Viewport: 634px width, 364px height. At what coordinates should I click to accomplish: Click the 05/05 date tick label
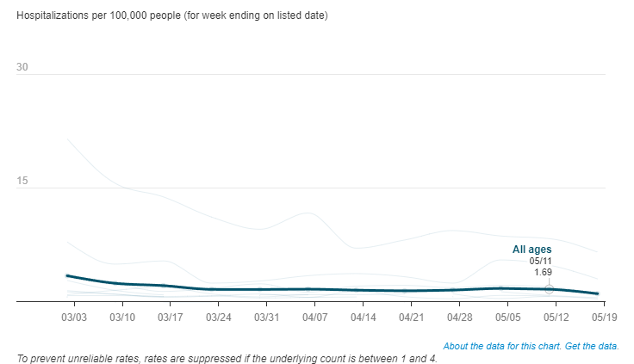[508, 318]
